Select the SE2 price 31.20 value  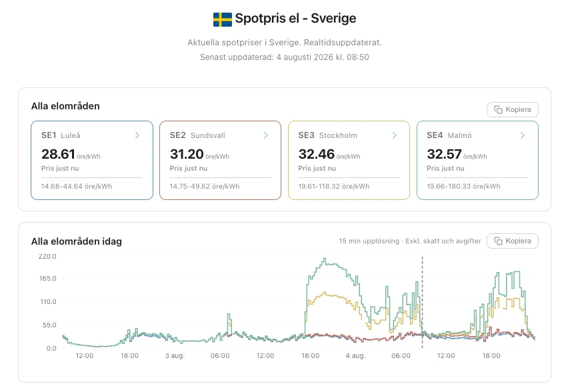point(187,154)
